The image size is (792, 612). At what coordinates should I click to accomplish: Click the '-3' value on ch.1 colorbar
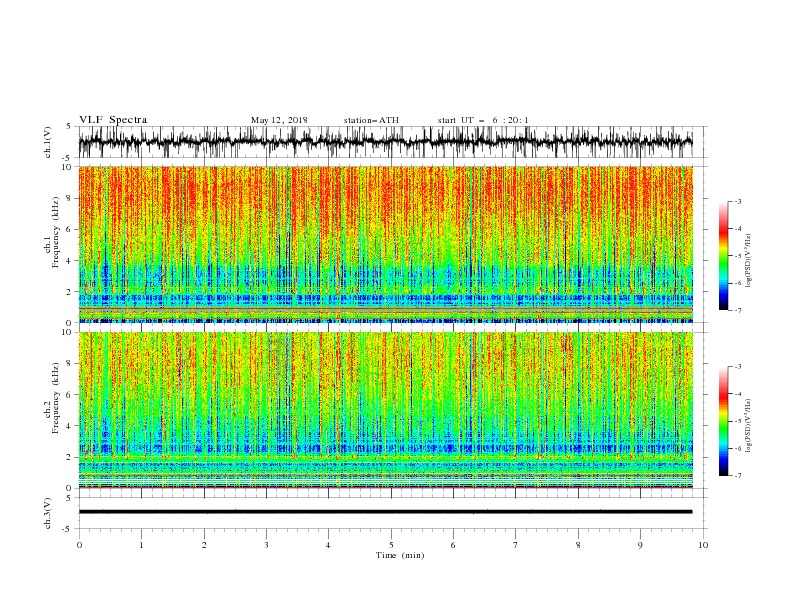(737, 201)
